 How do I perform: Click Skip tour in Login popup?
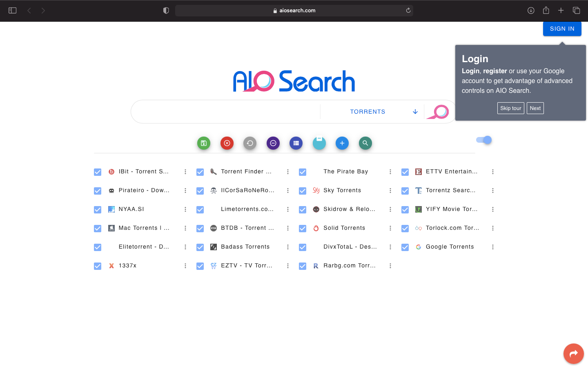point(511,108)
